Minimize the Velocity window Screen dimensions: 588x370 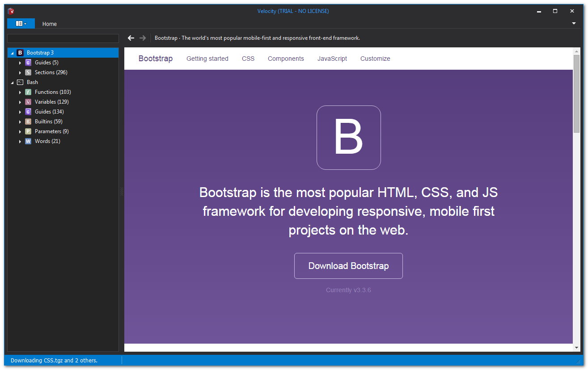(538, 11)
